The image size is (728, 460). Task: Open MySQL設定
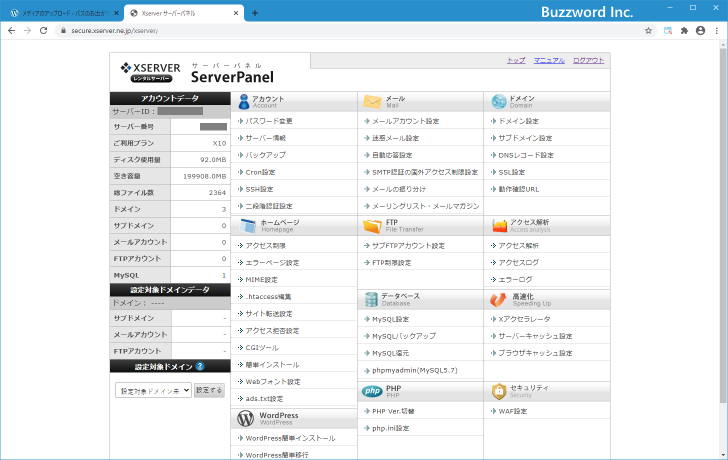(x=390, y=319)
